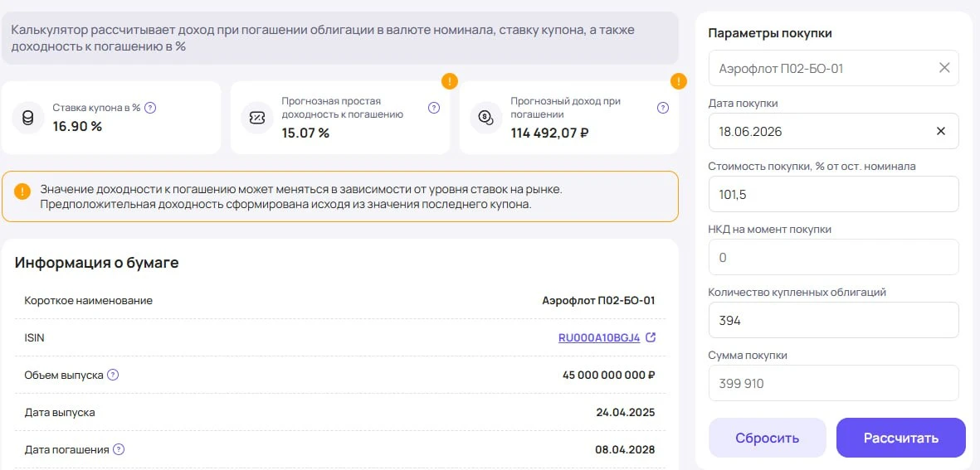Image resolution: width=980 pixels, height=470 pixels.
Task: Focus the Дата покупки date field
Action: pos(834,131)
